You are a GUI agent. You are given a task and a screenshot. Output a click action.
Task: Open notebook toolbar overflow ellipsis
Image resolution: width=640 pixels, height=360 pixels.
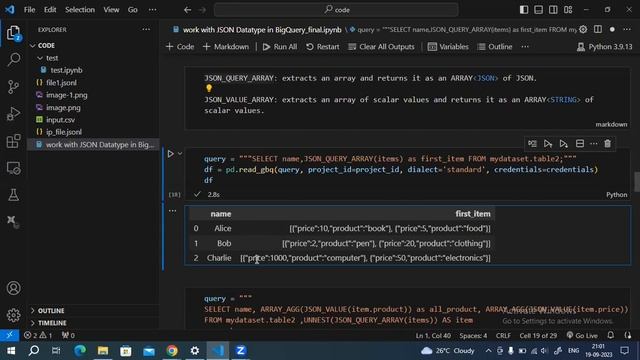point(525,47)
